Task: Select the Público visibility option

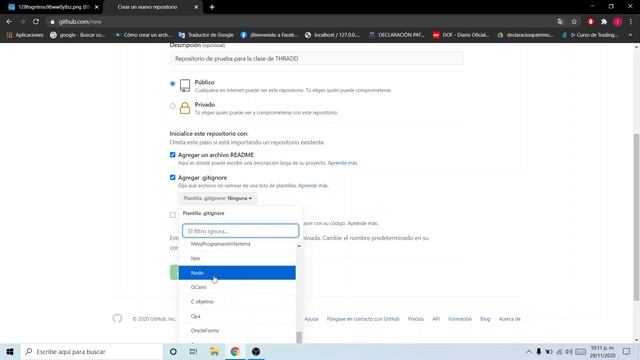Action: (173, 84)
